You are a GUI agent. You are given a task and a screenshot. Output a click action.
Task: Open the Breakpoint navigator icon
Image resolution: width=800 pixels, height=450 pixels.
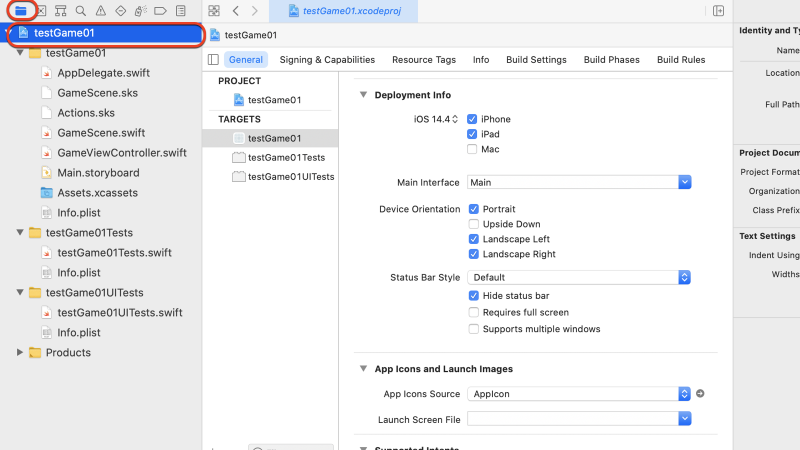point(160,11)
